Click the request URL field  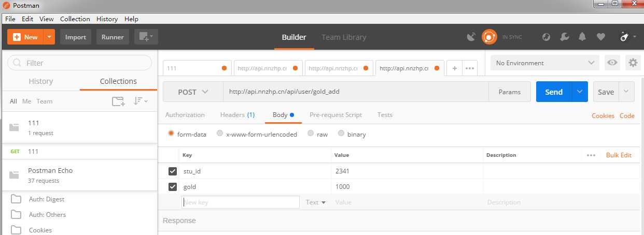(356, 92)
